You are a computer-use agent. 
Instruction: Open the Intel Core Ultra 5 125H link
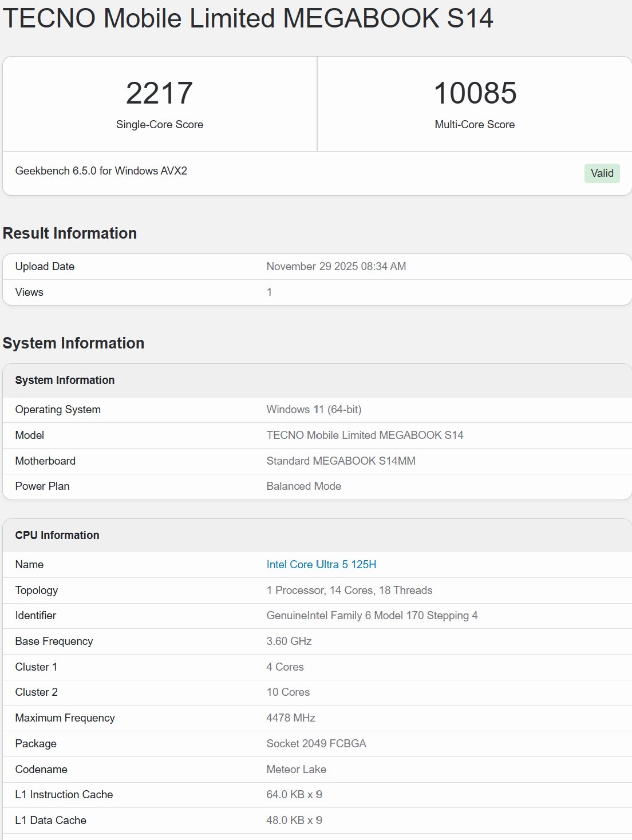pyautogui.click(x=321, y=564)
